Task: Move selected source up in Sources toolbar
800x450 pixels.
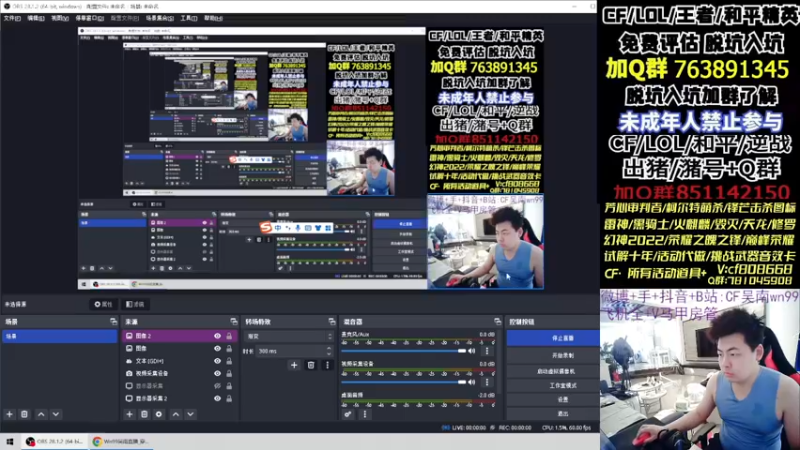Action: pos(176,414)
